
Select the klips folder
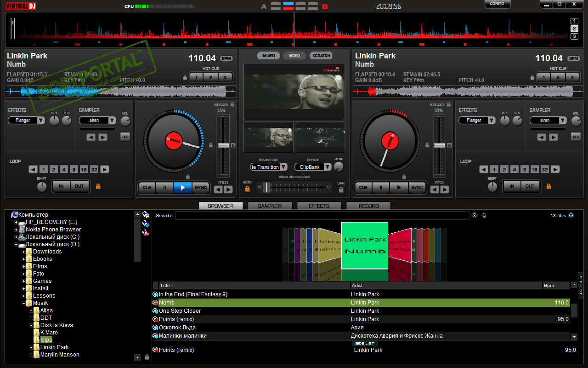(46, 339)
